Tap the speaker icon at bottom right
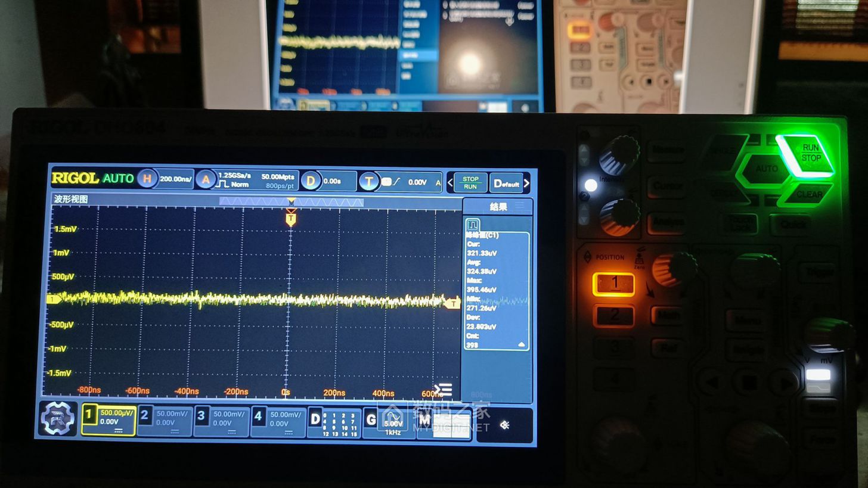Screen dimensions: 868x488 504,425
